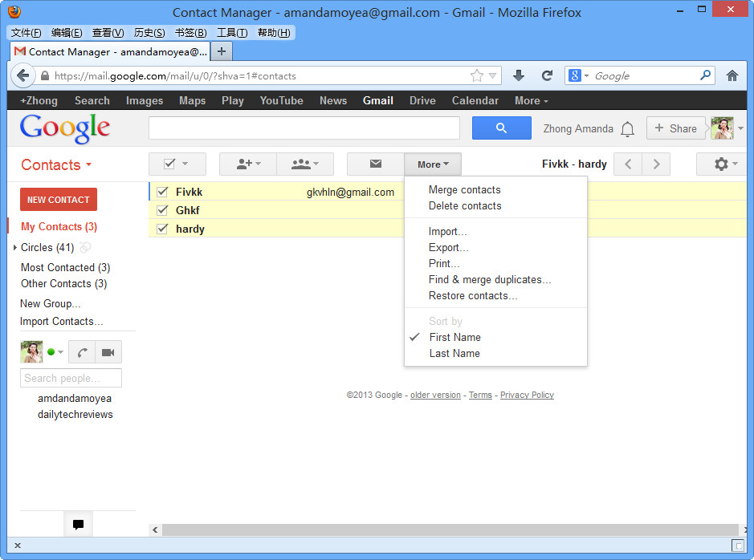Choose Find & merge duplicates...
This screenshot has height=560, width=754.
click(x=490, y=279)
